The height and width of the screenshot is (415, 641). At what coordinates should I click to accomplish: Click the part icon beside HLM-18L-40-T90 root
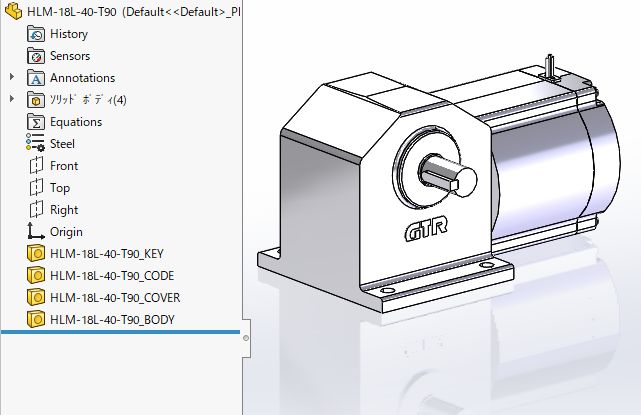pos(13,11)
